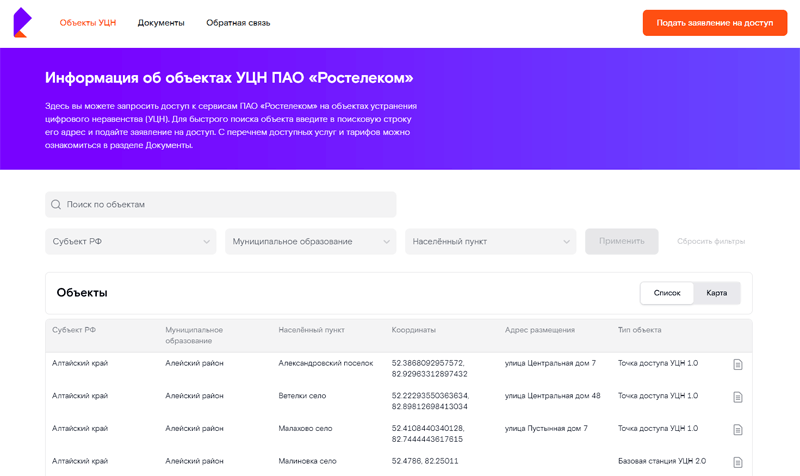The width and height of the screenshot is (800, 476).
Task: Click address улица Центральная дом 7
Action: coord(550,363)
